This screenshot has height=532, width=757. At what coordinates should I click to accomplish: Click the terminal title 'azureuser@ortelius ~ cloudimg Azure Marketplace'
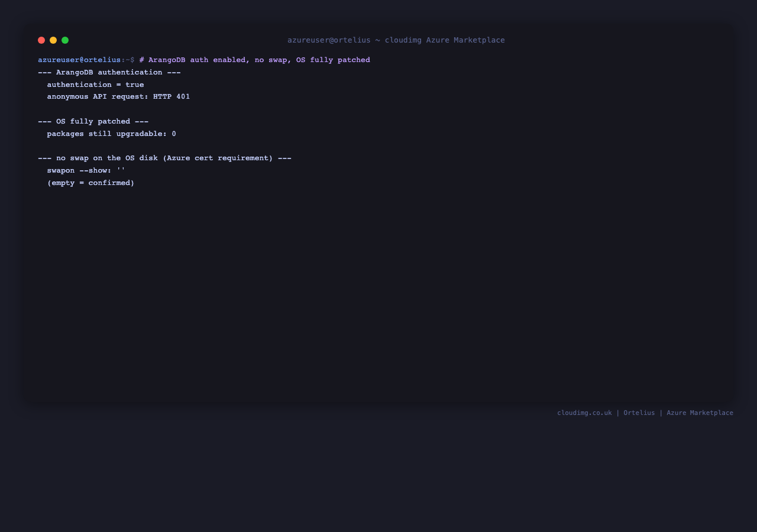396,40
